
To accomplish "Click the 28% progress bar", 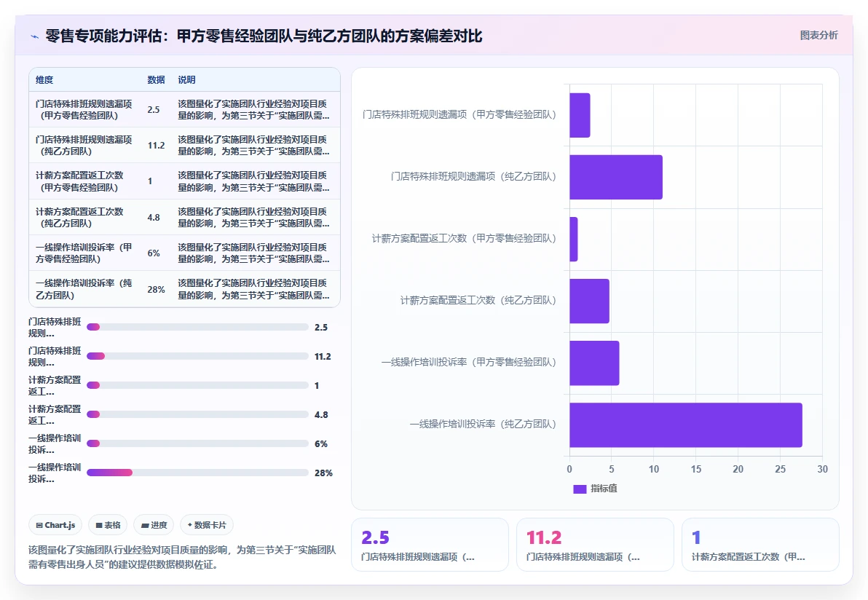I will (x=197, y=473).
